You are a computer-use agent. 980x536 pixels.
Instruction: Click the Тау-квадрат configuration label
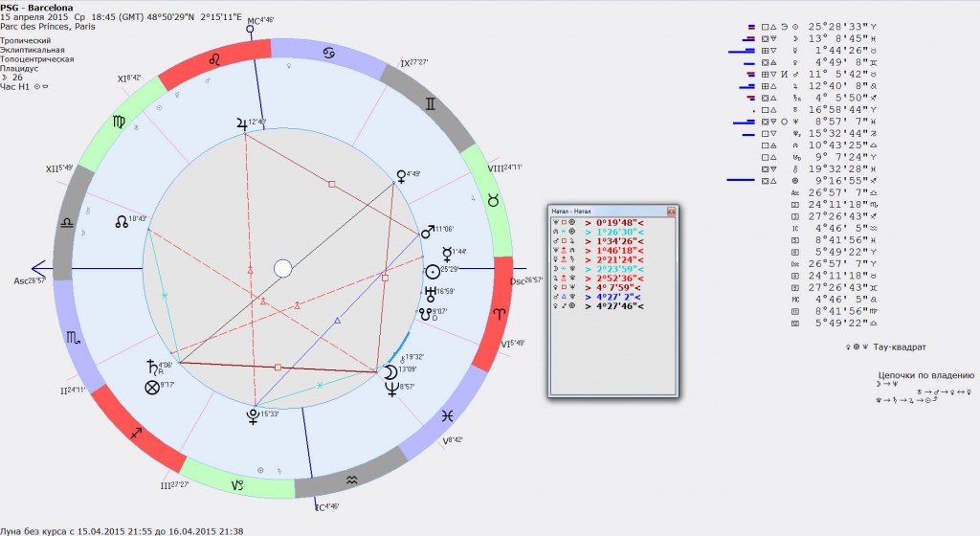click(x=900, y=347)
